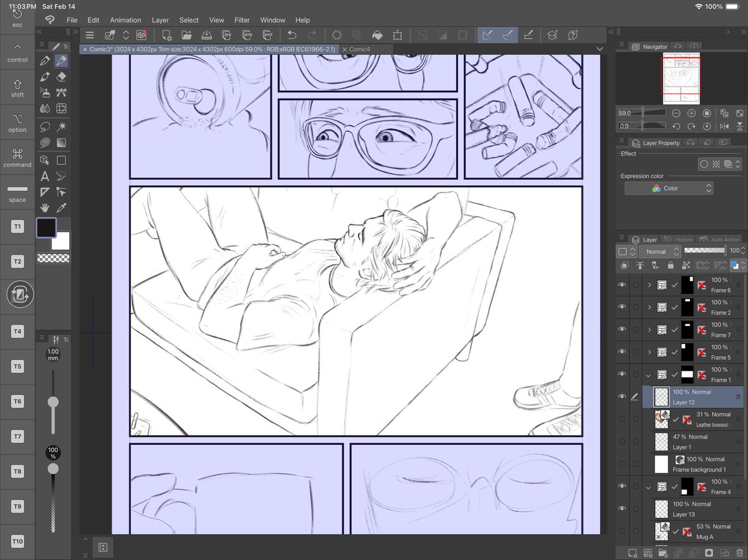Image resolution: width=748 pixels, height=560 pixels.
Task: Click the page thumbnail in the Navigator panel
Action: (x=683, y=78)
